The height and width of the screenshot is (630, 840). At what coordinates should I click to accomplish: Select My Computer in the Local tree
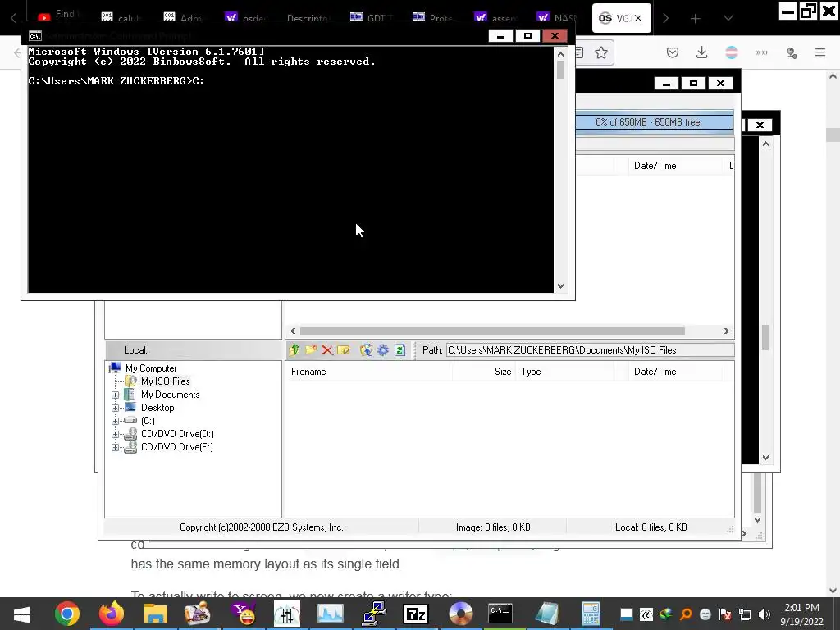point(151,368)
